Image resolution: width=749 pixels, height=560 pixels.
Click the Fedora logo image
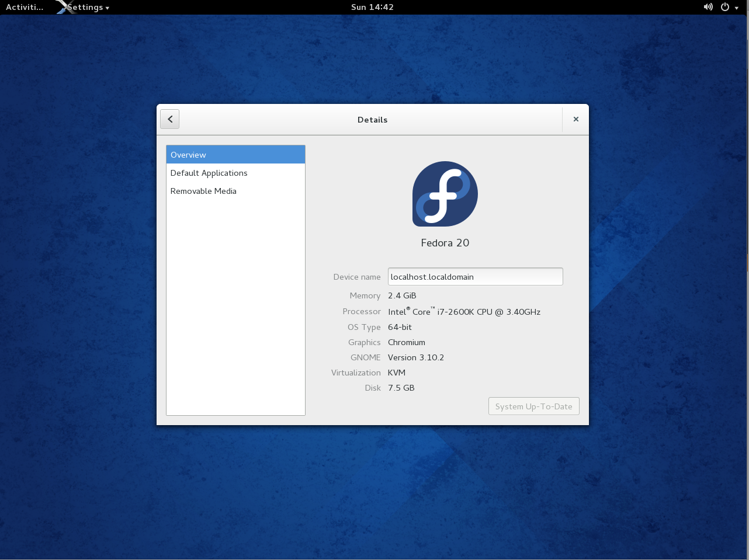445,194
